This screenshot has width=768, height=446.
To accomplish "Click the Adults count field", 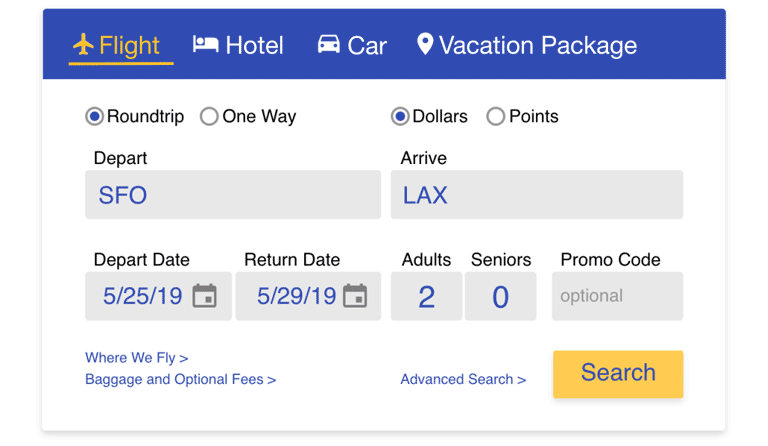I will (x=427, y=296).
